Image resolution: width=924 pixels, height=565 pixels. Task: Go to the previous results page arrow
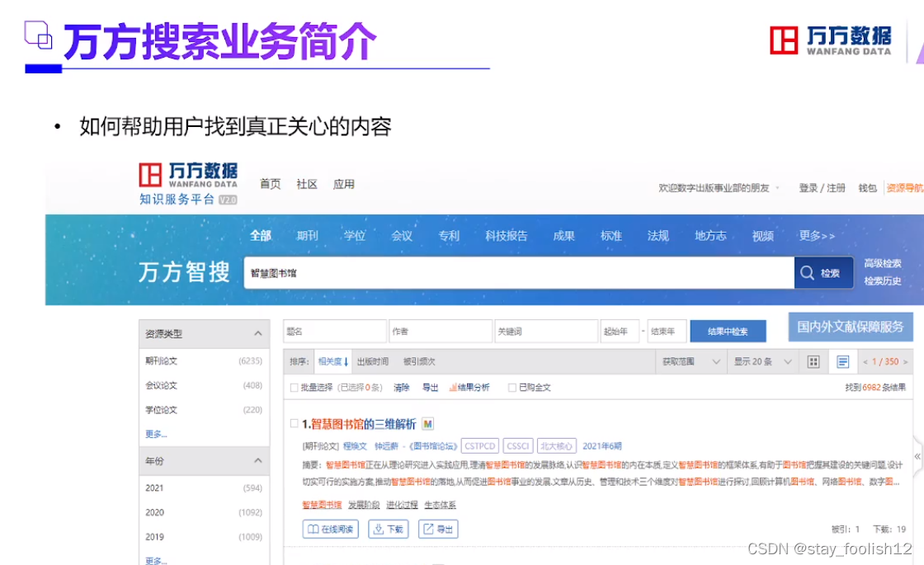click(865, 362)
